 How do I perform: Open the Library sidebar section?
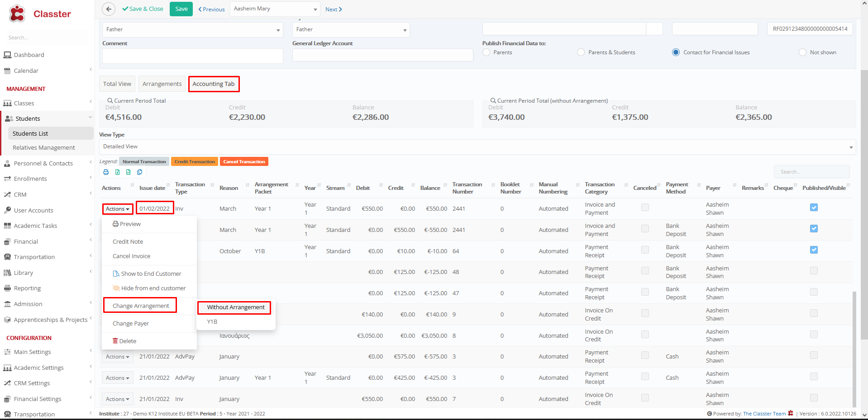click(24, 273)
